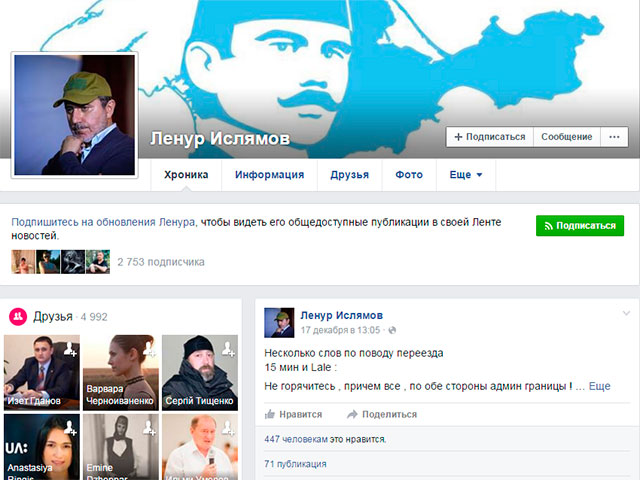
Task: Open the three-dots more actions button
Action: 614,137
